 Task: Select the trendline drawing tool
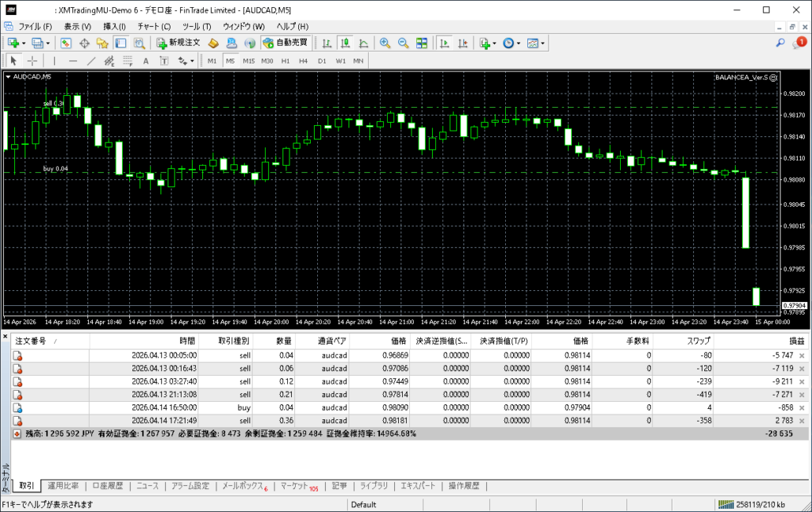pyautogui.click(x=91, y=61)
